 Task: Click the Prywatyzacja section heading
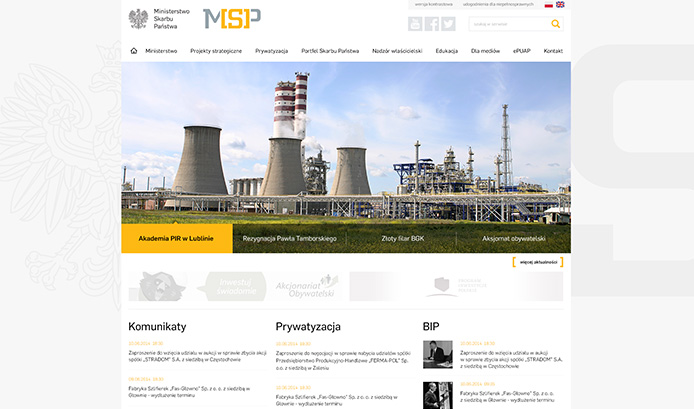coord(308,327)
